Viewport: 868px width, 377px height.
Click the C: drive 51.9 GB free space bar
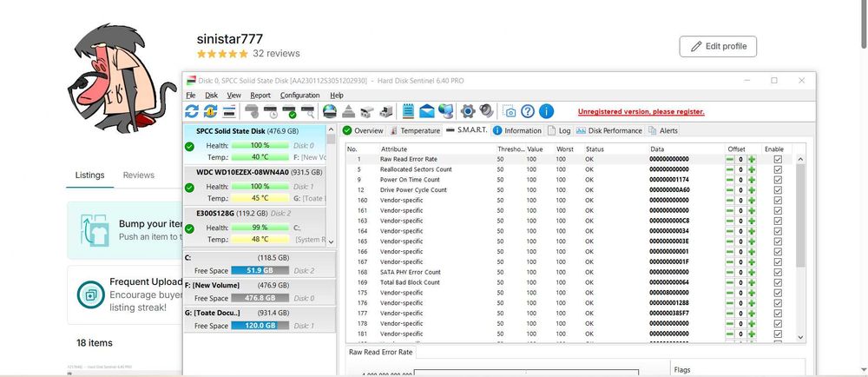(x=260, y=271)
